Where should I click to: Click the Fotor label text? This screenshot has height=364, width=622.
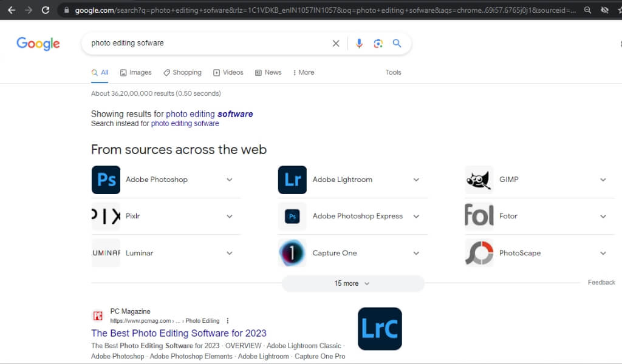point(508,216)
